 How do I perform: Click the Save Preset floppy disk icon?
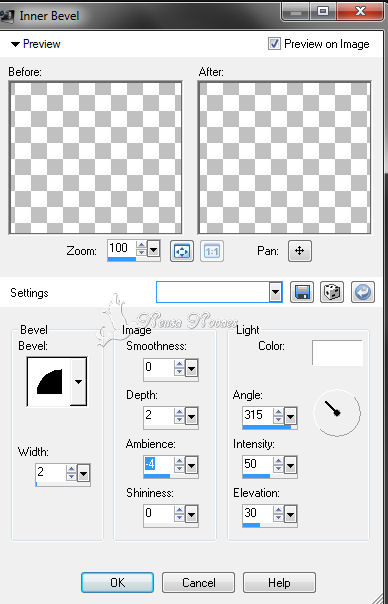pyautogui.click(x=302, y=292)
